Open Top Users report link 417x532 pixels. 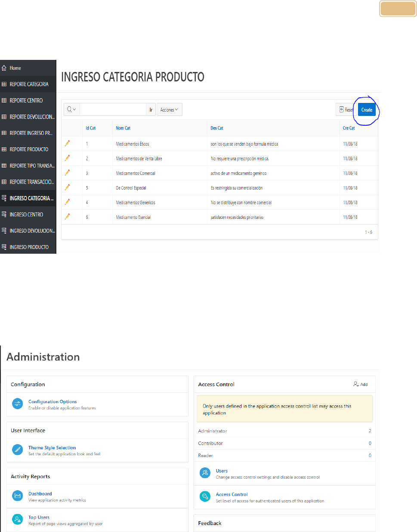coord(39,517)
